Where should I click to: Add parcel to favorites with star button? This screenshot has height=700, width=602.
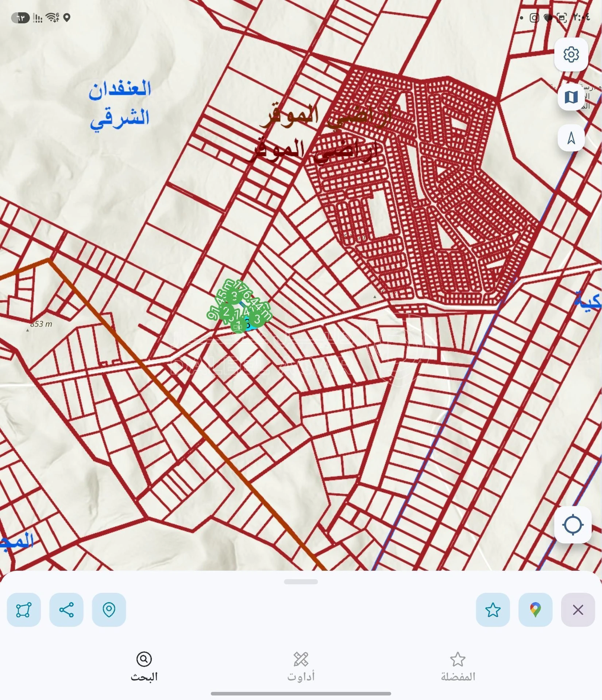click(493, 610)
